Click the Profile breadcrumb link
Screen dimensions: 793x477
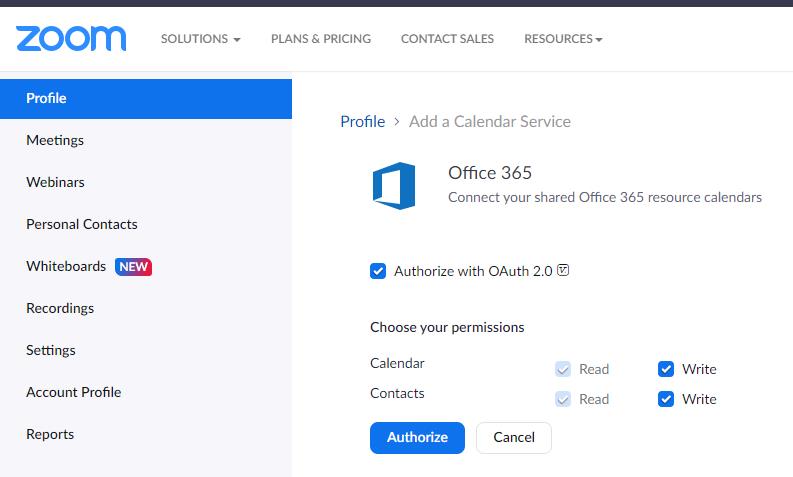(362, 121)
